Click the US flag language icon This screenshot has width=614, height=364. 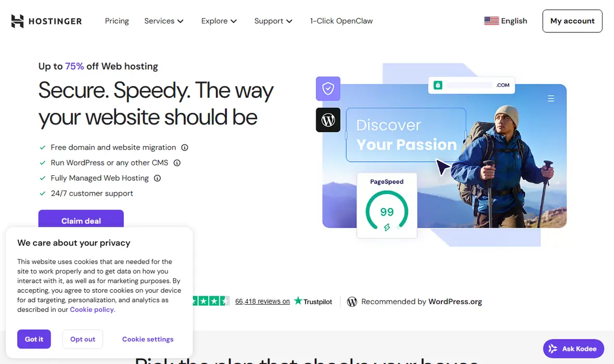[491, 21]
